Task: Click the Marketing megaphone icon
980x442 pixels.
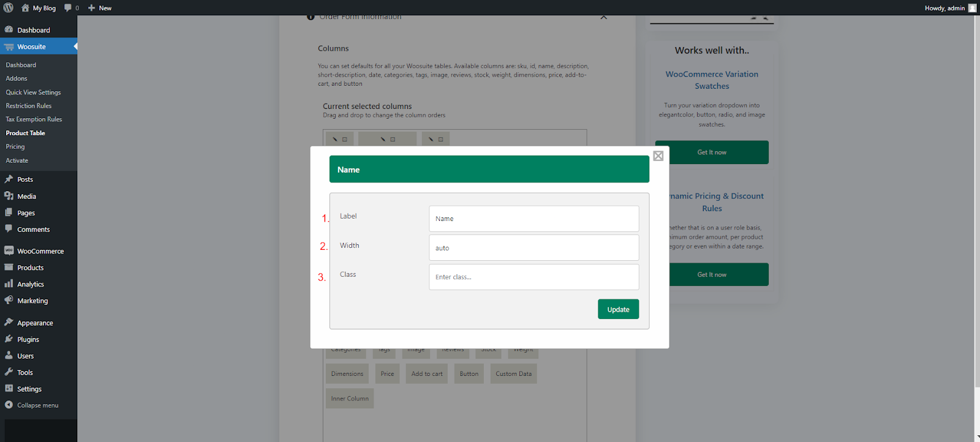Action: click(9, 300)
